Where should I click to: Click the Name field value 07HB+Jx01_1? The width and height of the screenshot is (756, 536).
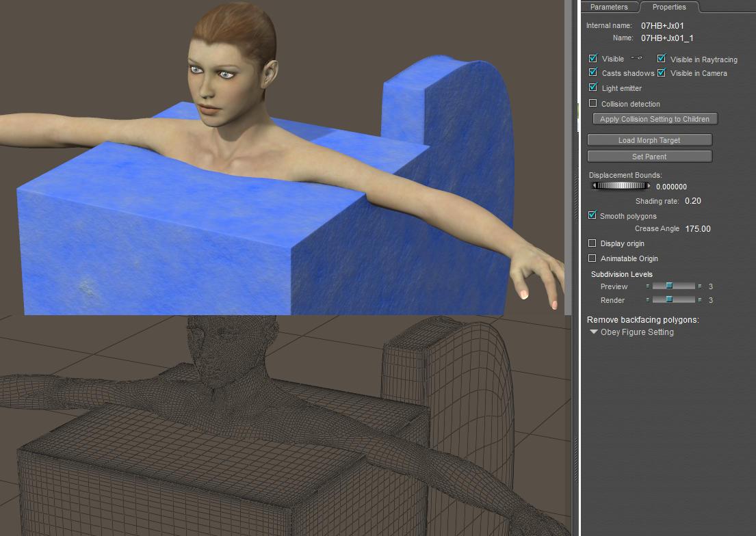point(667,38)
